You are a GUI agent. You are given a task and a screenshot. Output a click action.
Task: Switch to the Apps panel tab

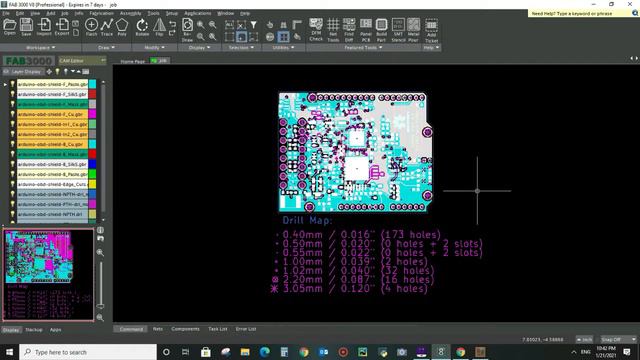[56, 330]
